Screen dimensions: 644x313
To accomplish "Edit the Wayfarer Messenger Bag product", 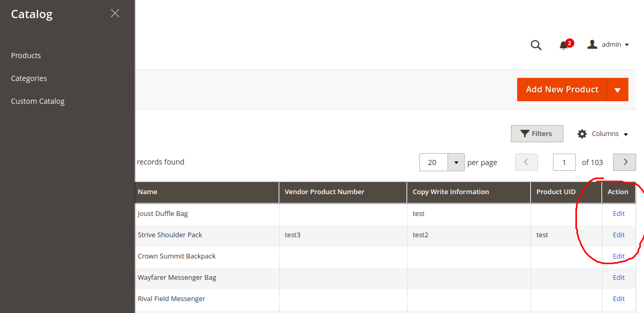I will [619, 277].
